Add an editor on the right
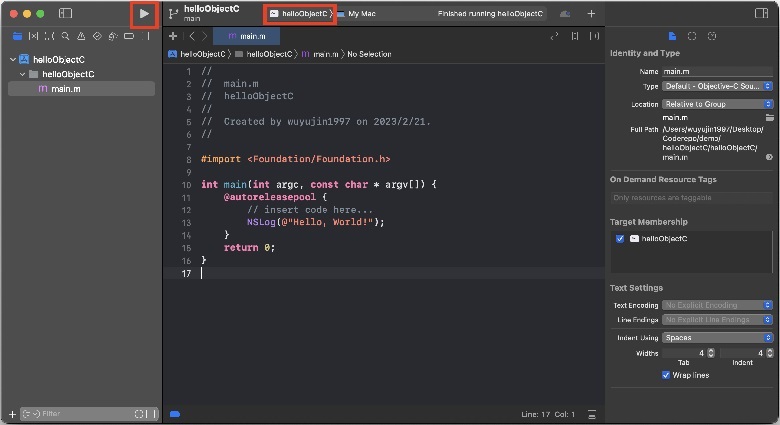The height and width of the screenshot is (425, 780). [x=594, y=36]
